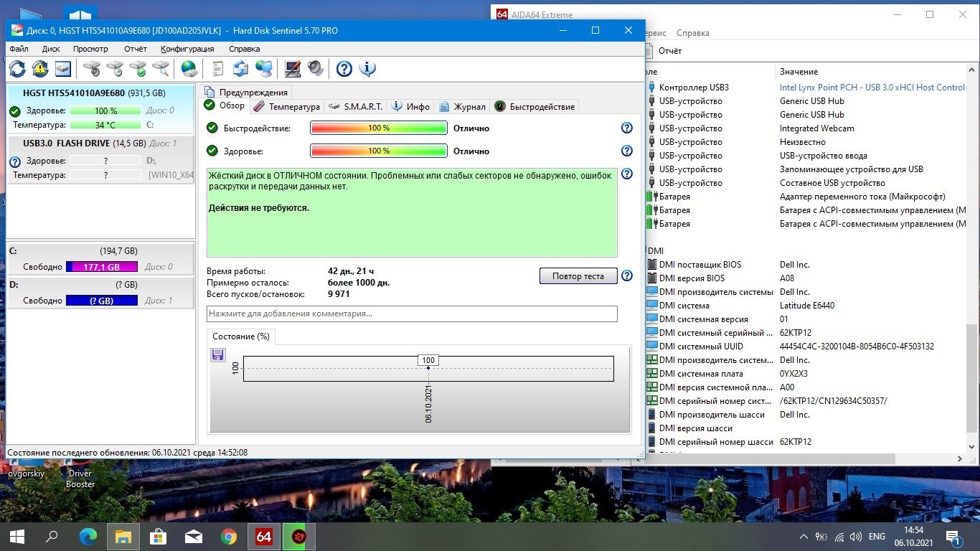Click the text report document toolbar icon

(x=218, y=69)
